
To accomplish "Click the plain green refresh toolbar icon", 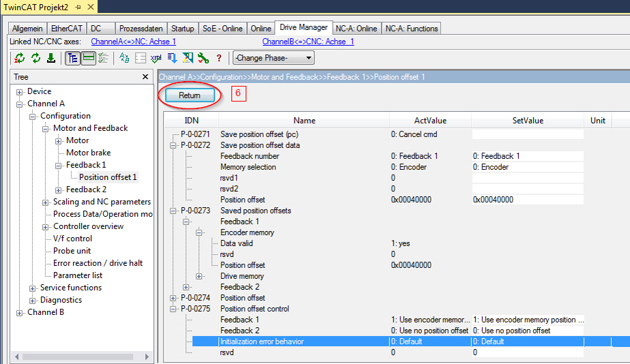I will (x=35, y=58).
